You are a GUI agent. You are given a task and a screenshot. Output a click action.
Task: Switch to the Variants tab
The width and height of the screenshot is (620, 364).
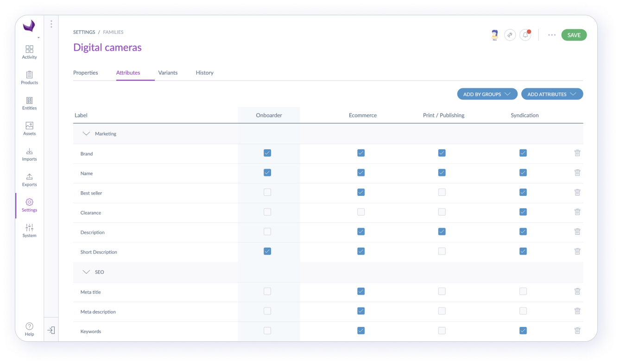pos(168,72)
